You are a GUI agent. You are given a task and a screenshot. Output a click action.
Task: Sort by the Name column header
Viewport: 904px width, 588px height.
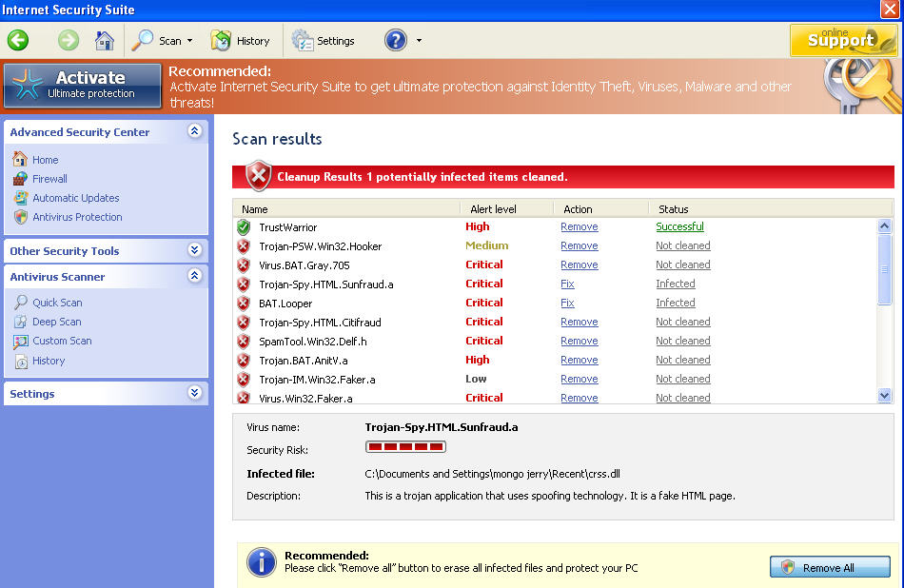tap(255, 209)
